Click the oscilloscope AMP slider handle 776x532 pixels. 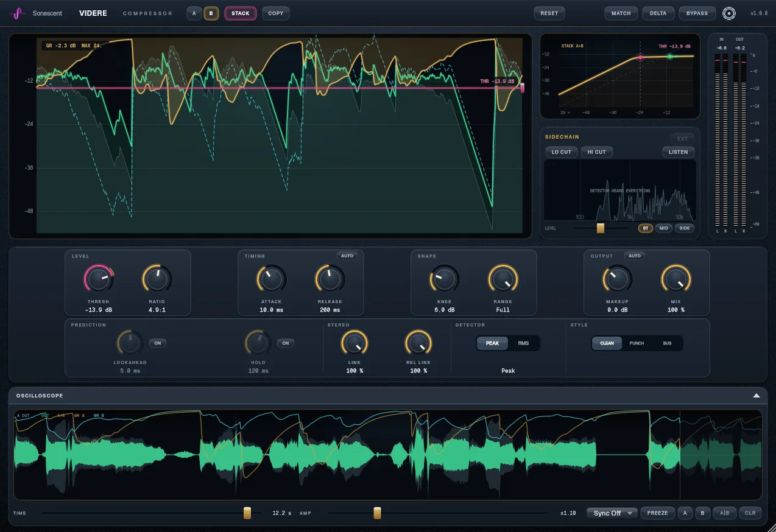377,513
